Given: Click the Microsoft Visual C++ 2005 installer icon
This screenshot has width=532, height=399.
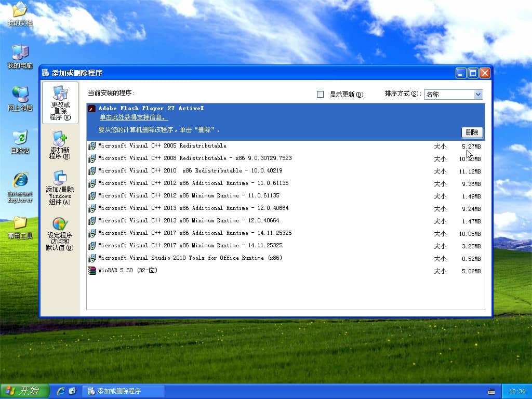Looking at the screenshot, I should [x=92, y=146].
